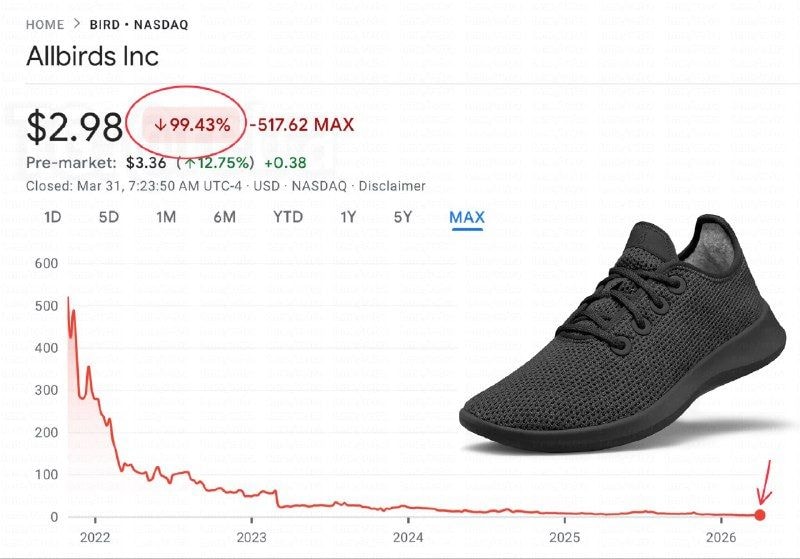Click the breadcrumb chevron after HOME
The width and height of the screenshot is (800, 559).
click(76, 24)
